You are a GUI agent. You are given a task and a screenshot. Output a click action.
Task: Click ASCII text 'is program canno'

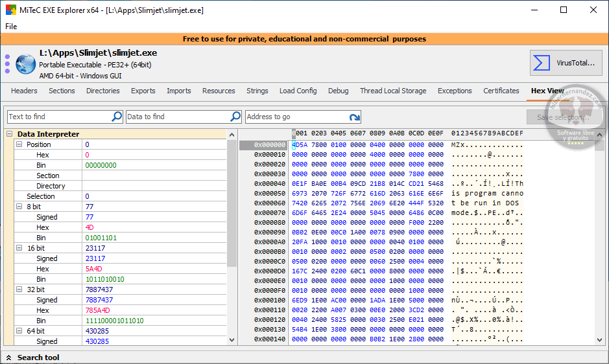click(x=487, y=193)
